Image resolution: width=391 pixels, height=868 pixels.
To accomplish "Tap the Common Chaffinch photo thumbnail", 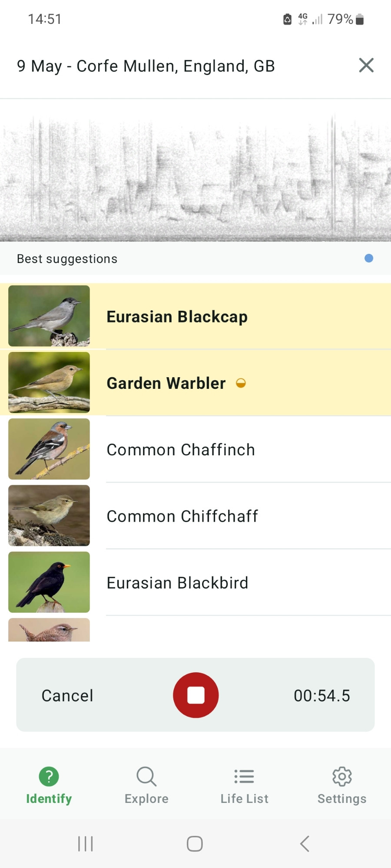I will 49,449.
